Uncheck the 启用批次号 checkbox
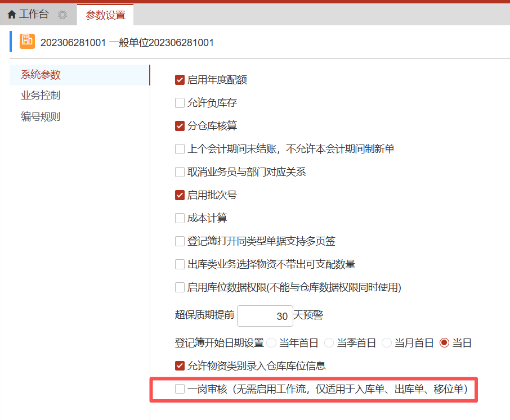The image size is (510, 420). [x=180, y=195]
